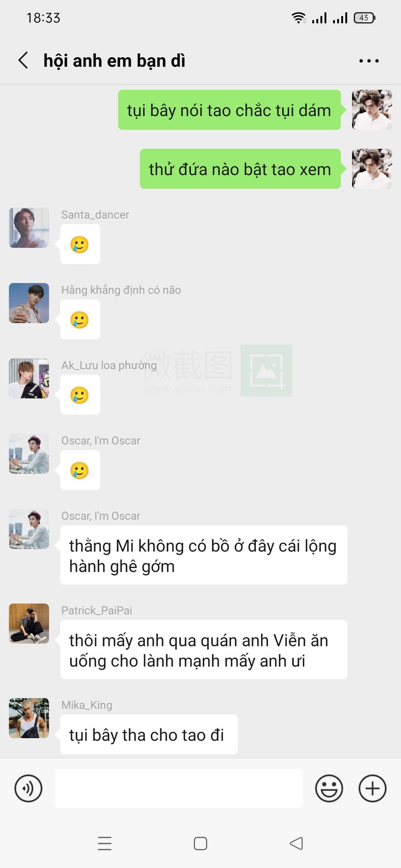The height and width of the screenshot is (868, 401).
Task: Focus the message text input field
Action: (x=179, y=788)
